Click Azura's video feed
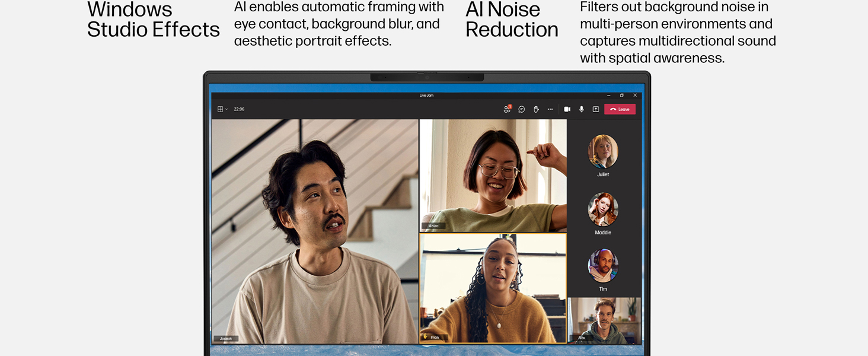The height and width of the screenshot is (356, 868). (x=492, y=175)
